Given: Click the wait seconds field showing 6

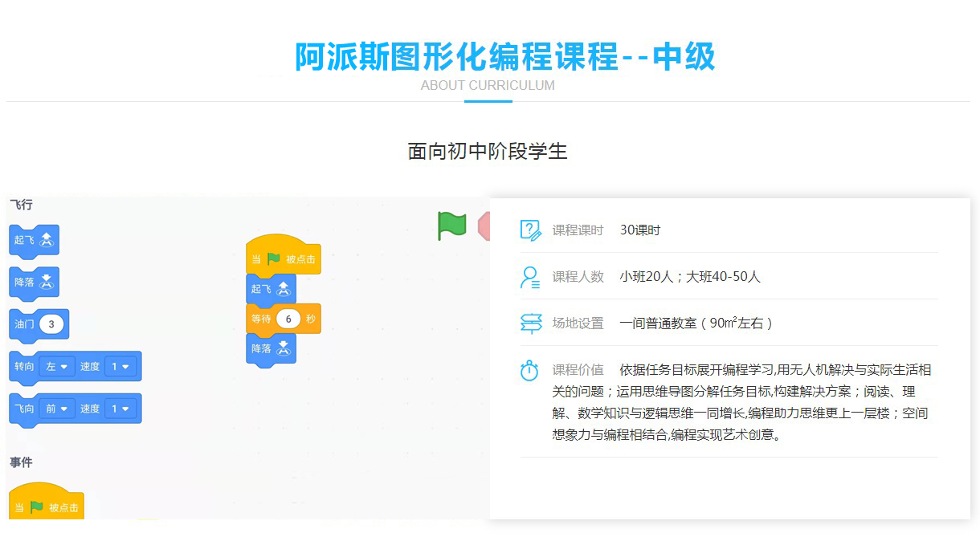Looking at the screenshot, I should coord(288,319).
